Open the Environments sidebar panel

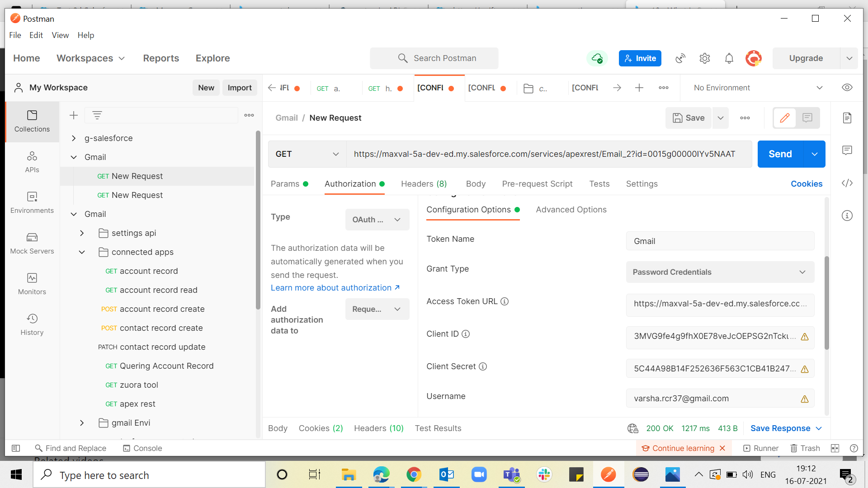pos(32,203)
